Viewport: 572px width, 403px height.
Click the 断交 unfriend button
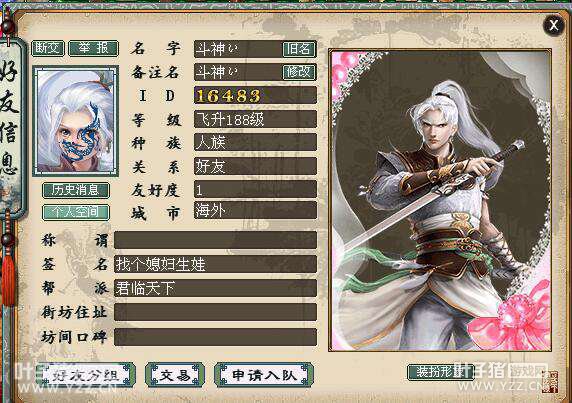click(48, 49)
